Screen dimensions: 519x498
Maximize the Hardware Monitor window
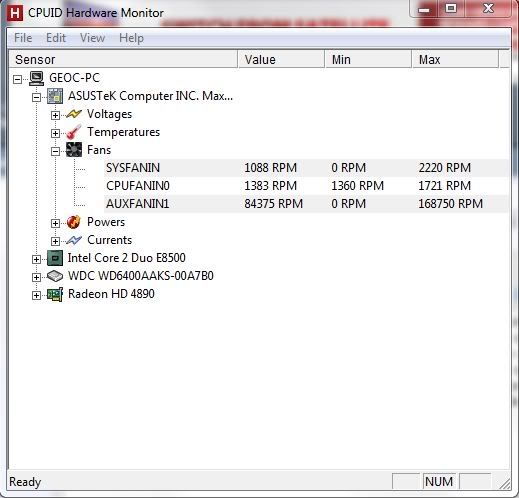point(451,8)
